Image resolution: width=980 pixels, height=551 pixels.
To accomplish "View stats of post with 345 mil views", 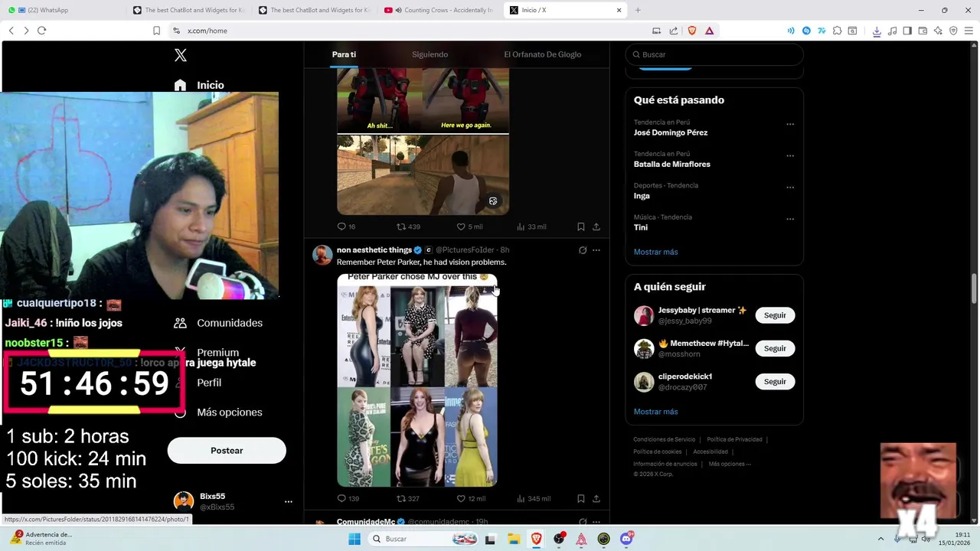I will (x=534, y=498).
